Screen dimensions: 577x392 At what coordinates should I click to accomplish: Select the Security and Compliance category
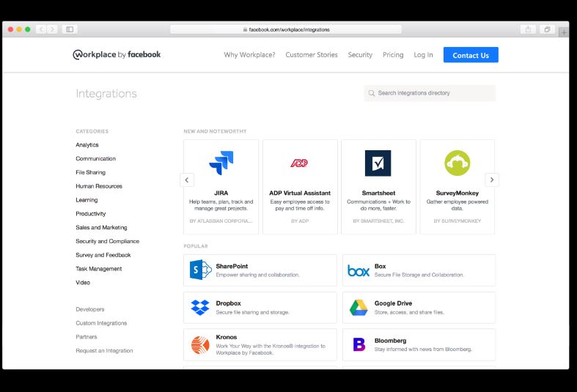pos(108,241)
